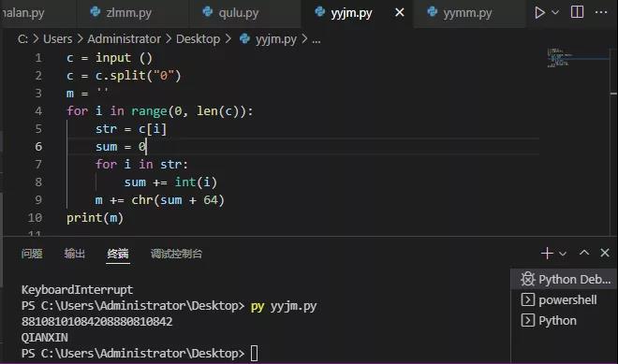Image resolution: width=618 pixels, height=364 pixels.
Task: Run the Python file with play icon
Action: point(539,12)
